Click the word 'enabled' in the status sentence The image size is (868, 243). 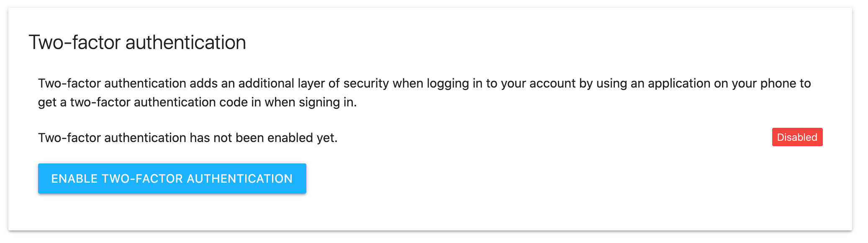(290, 137)
